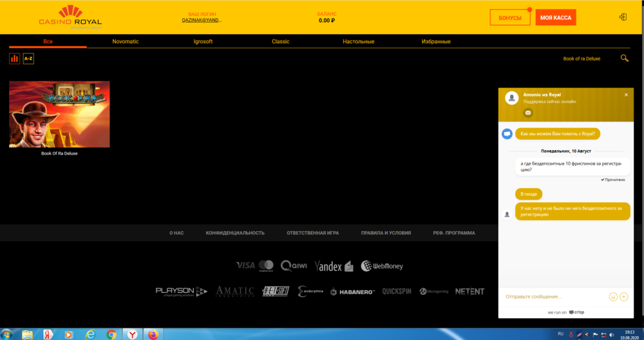Click the volume speaker tray icon
The width and height of the screenshot is (644, 340).
[x=612, y=335]
